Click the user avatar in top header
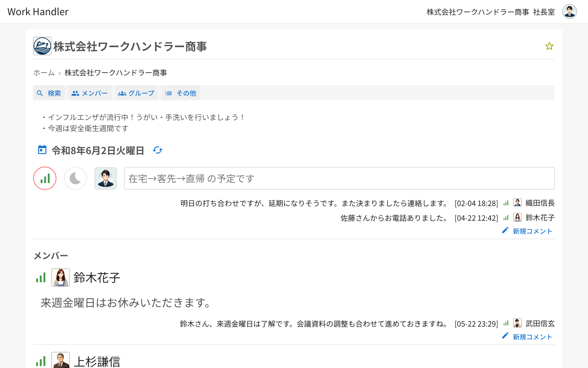 569,11
